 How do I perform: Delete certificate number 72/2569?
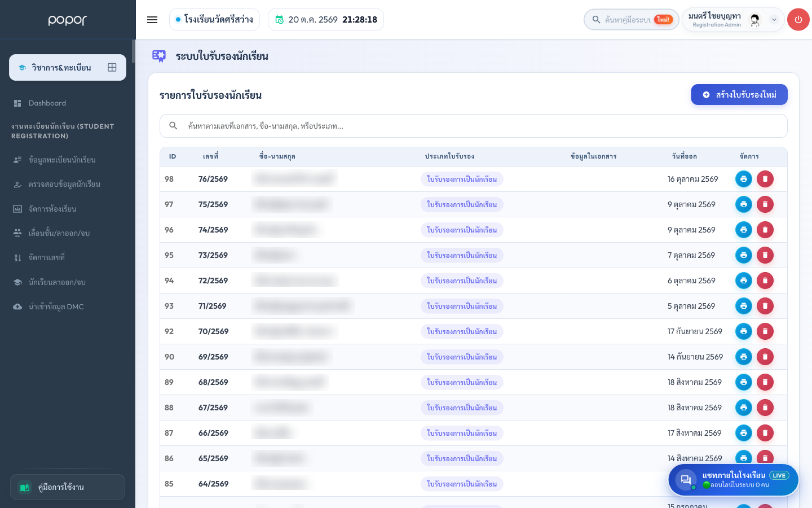click(765, 281)
